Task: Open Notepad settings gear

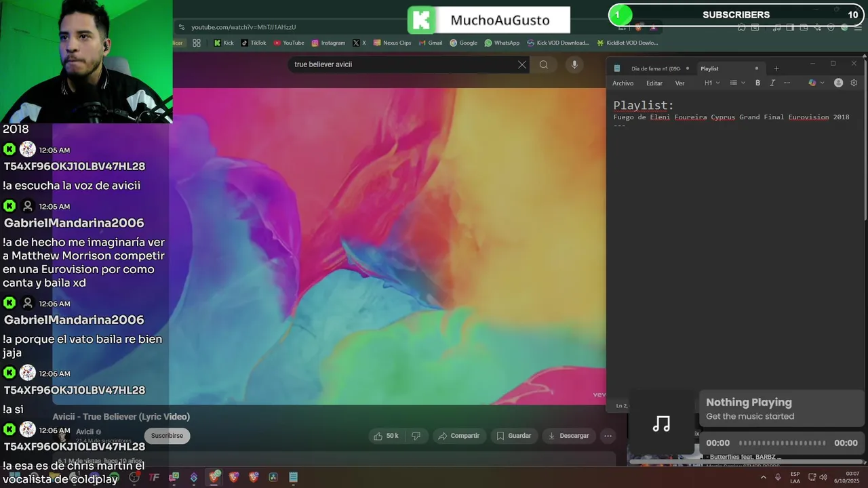Action: tap(854, 83)
